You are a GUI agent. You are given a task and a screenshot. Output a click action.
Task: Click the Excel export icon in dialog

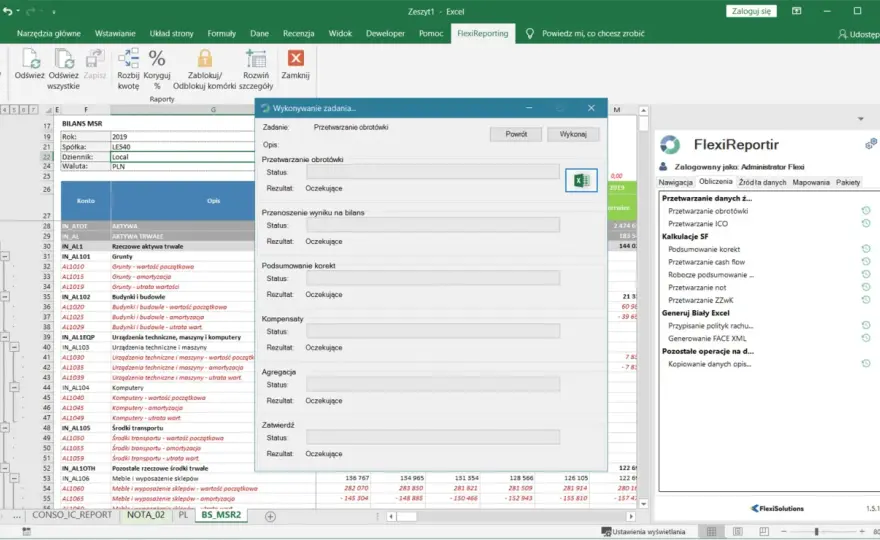point(581,180)
